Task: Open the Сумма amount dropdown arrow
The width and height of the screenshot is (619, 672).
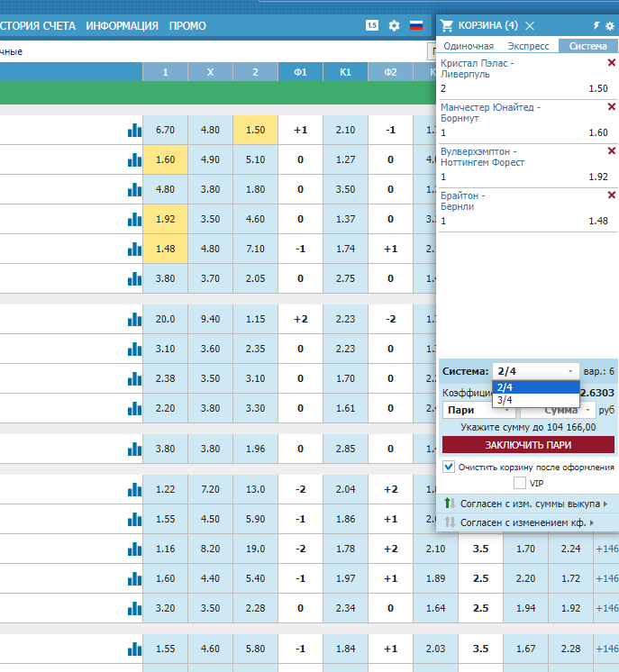Action: pyautogui.click(x=588, y=410)
